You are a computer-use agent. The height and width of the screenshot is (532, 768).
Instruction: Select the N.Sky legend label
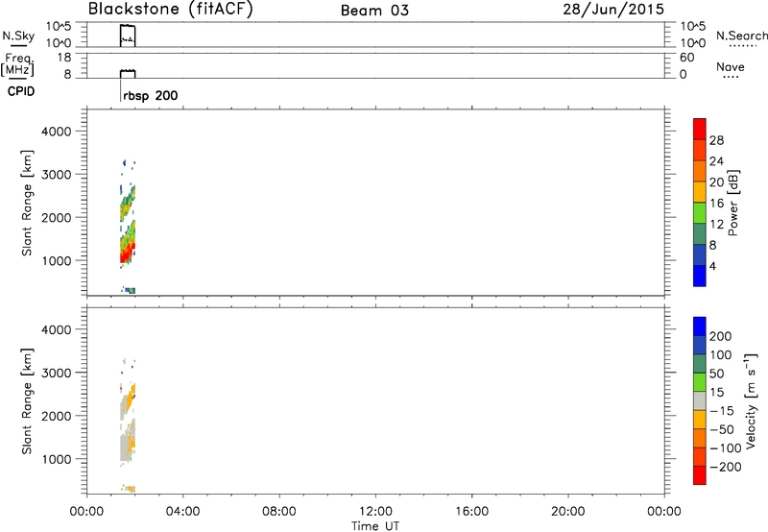18,36
